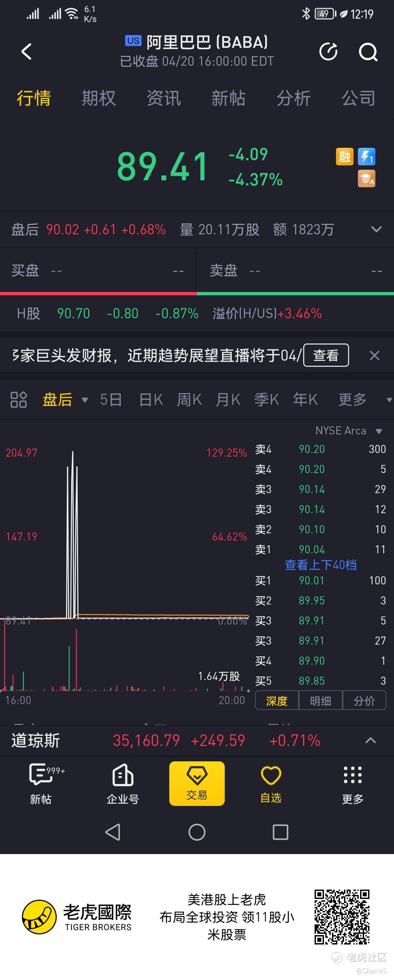The image size is (394, 980).
Task: Select the 周K chart period
Action: pos(189,399)
